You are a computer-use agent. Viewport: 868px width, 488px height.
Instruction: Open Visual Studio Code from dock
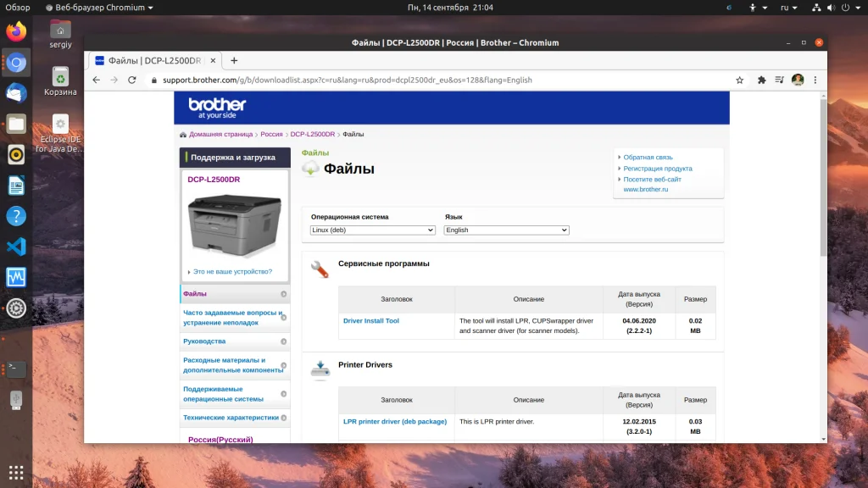16,247
